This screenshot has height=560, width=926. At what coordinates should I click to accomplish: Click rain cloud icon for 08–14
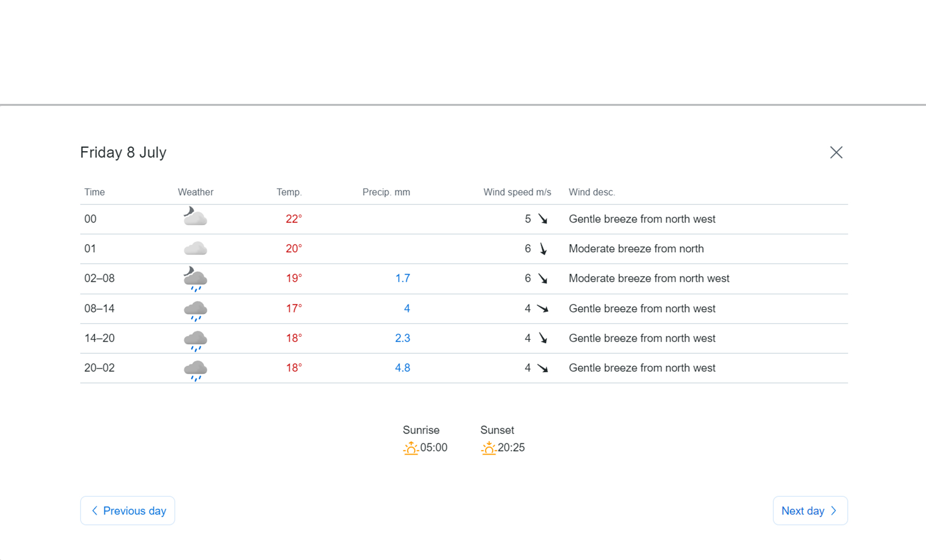195,310
